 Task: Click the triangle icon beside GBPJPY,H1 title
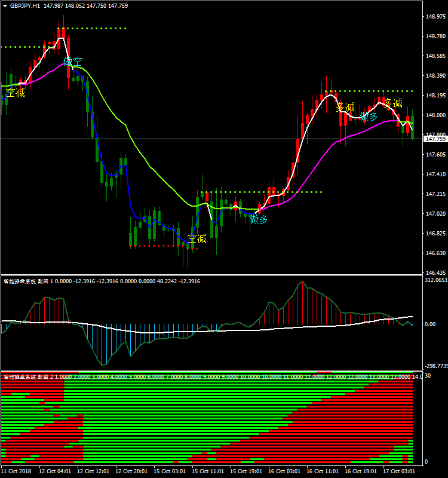[5, 5]
